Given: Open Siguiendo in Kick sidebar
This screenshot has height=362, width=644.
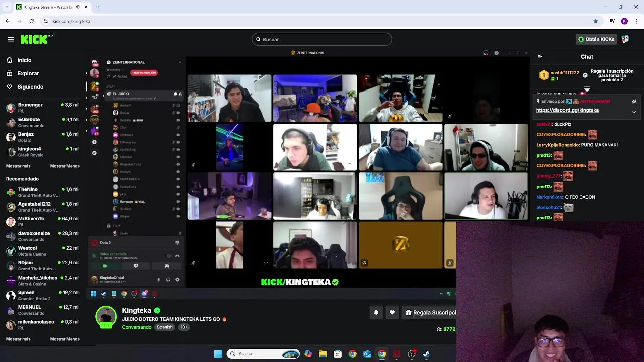Looking at the screenshot, I should click(x=25, y=87).
